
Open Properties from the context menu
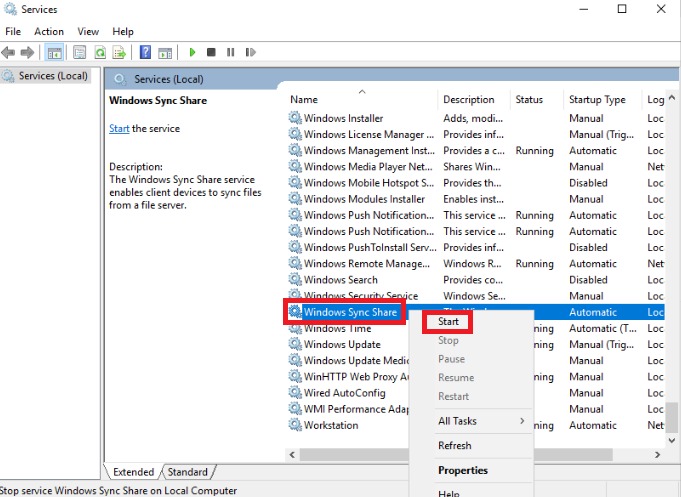(x=463, y=470)
